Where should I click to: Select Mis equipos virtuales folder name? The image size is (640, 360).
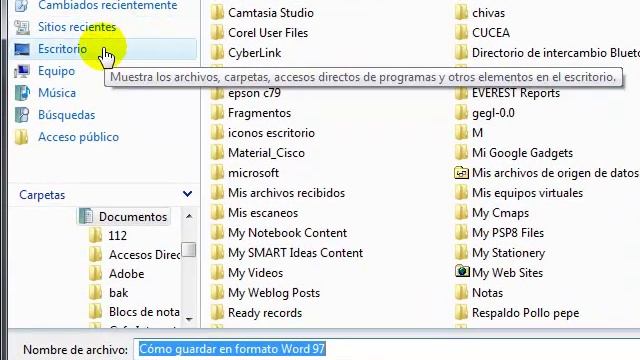coord(527,193)
